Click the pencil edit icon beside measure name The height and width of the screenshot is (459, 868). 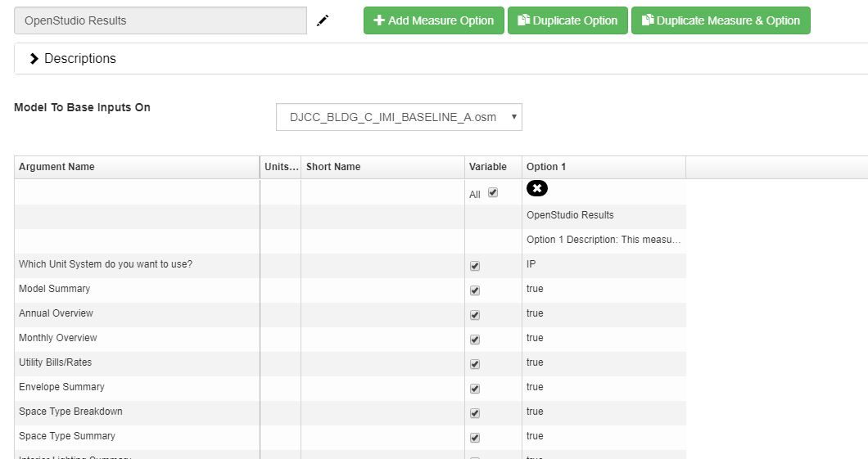click(323, 21)
